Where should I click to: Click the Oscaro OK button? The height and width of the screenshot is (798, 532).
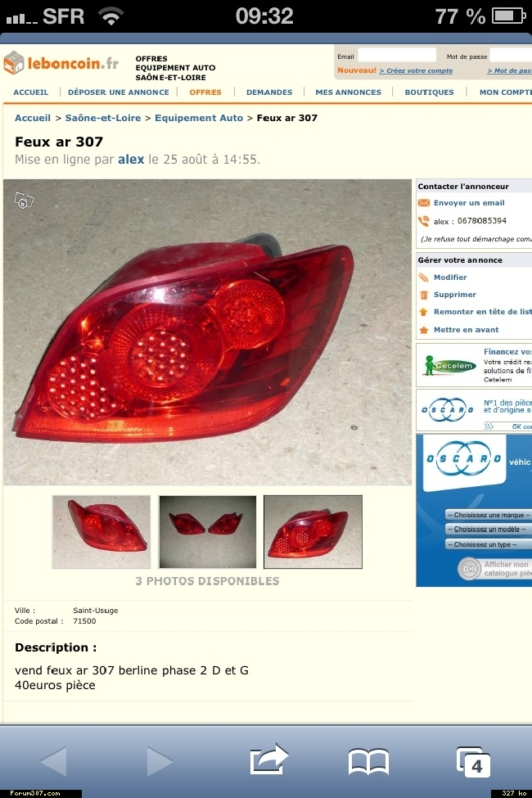tap(468, 569)
